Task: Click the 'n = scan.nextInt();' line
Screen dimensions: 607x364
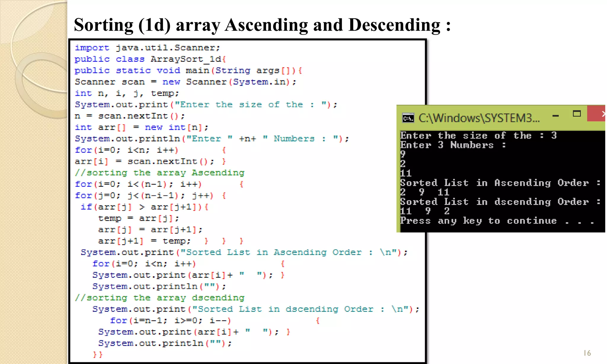Action: coord(130,116)
